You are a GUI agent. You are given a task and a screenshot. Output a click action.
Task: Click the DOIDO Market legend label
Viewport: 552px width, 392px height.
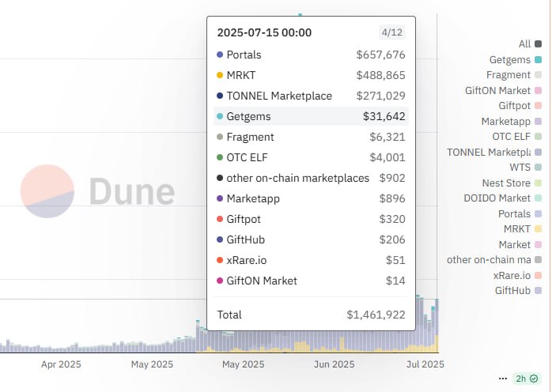pyautogui.click(x=497, y=198)
